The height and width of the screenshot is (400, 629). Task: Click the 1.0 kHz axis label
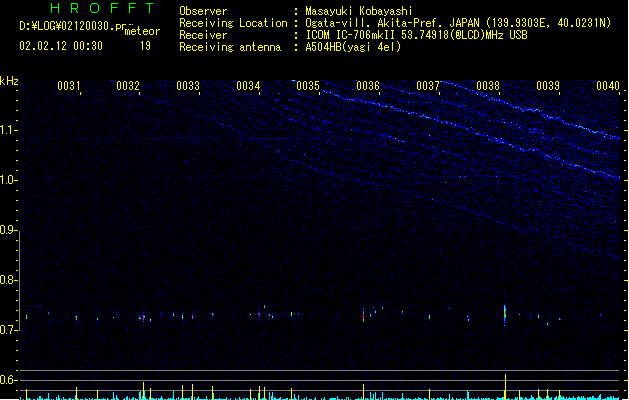(x=8, y=180)
